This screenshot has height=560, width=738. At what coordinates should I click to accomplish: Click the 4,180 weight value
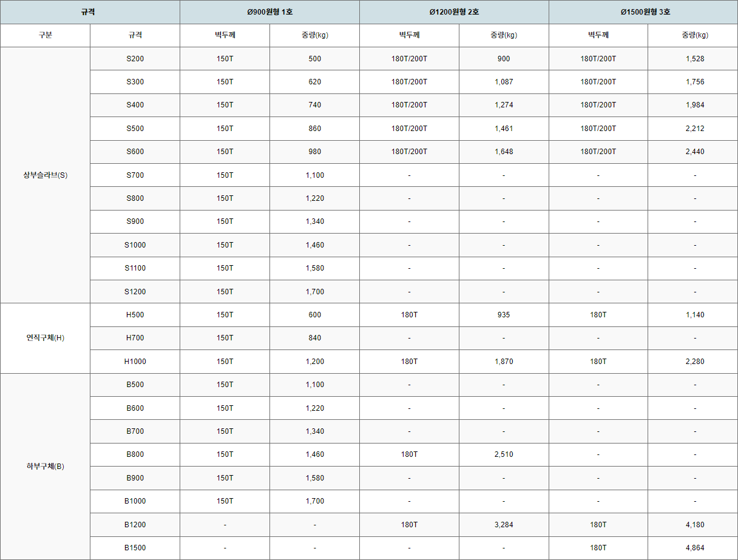pyautogui.click(x=695, y=525)
